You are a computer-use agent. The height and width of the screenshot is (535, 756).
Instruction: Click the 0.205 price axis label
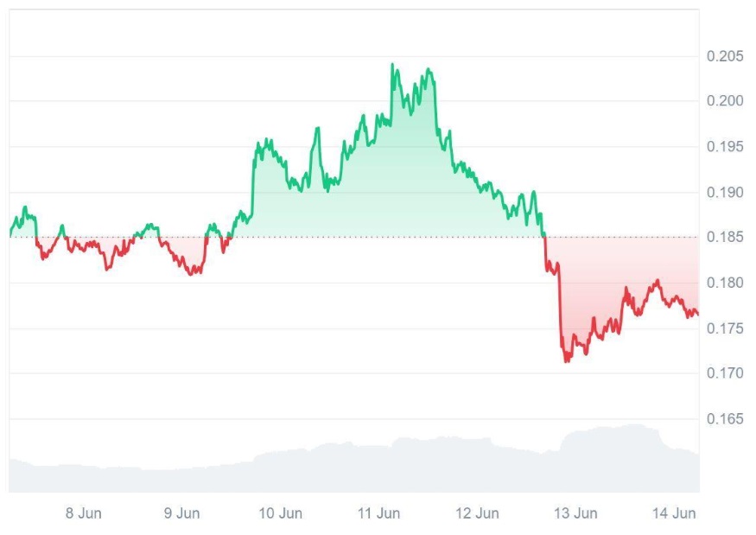(x=724, y=56)
